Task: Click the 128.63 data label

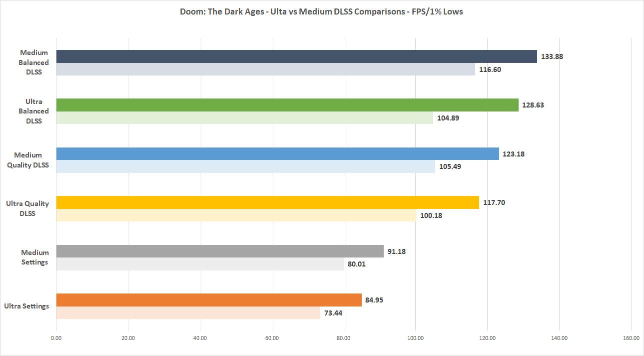Action: (533, 105)
